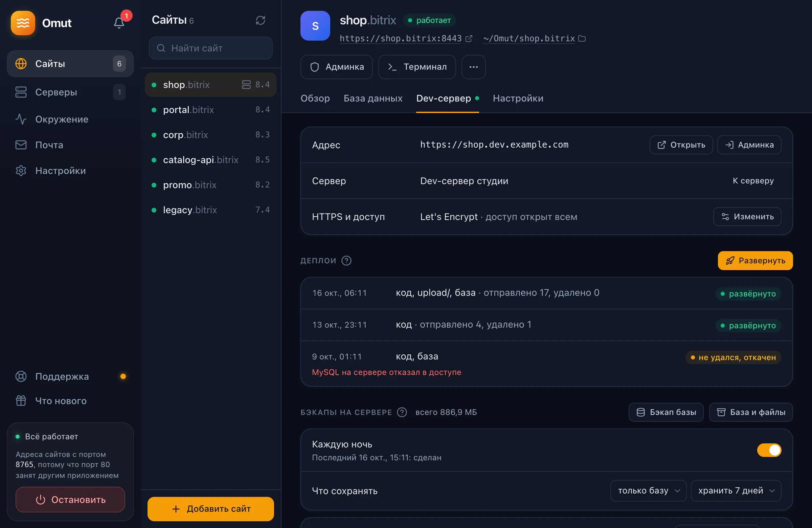The width and height of the screenshot is (812, 528).
Task: Click the https://shop.bitrix:8443 link
Action: tap(401, 39)
